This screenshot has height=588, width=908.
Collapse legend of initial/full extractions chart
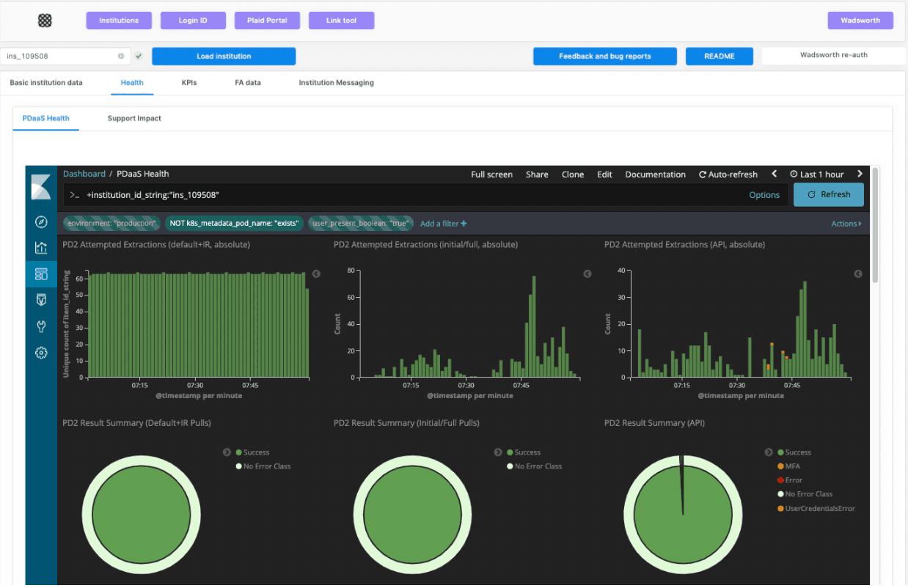click(587, 274)
